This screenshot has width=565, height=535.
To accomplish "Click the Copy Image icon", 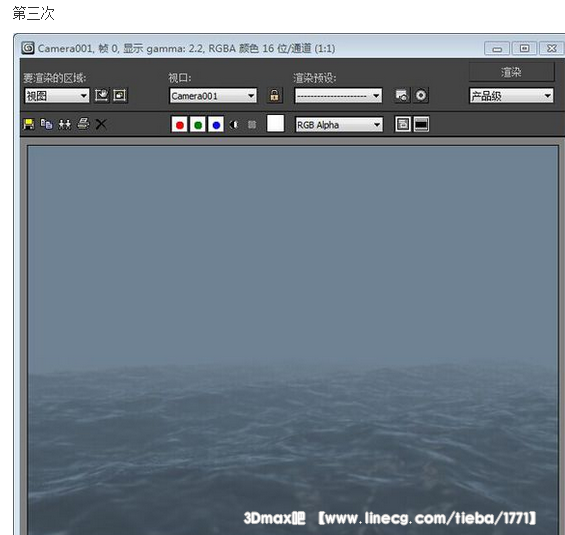I will [46, 125].
